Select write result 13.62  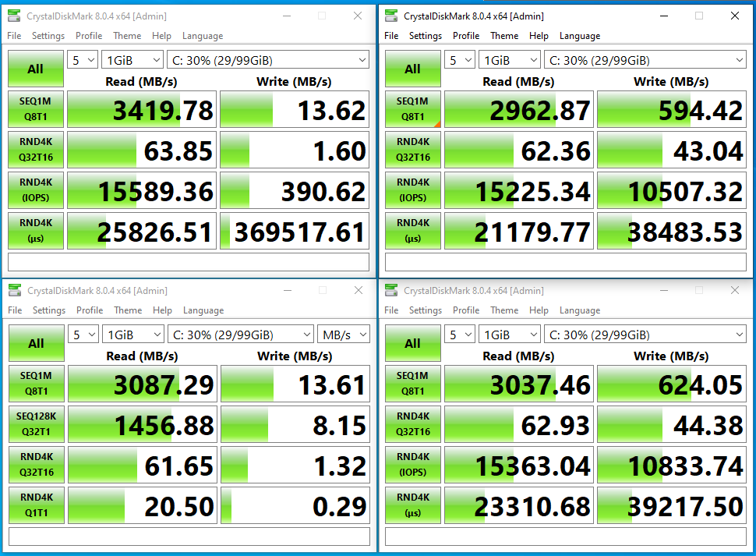tap(295, 109)
